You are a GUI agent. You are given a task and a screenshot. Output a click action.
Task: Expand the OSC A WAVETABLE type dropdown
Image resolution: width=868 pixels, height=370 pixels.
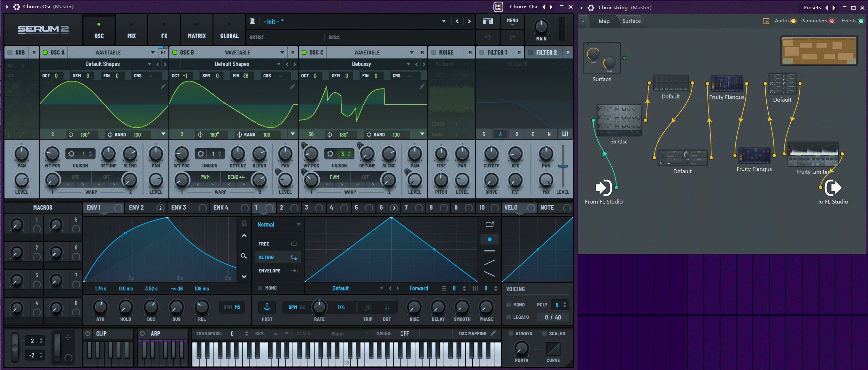[153, 53]
